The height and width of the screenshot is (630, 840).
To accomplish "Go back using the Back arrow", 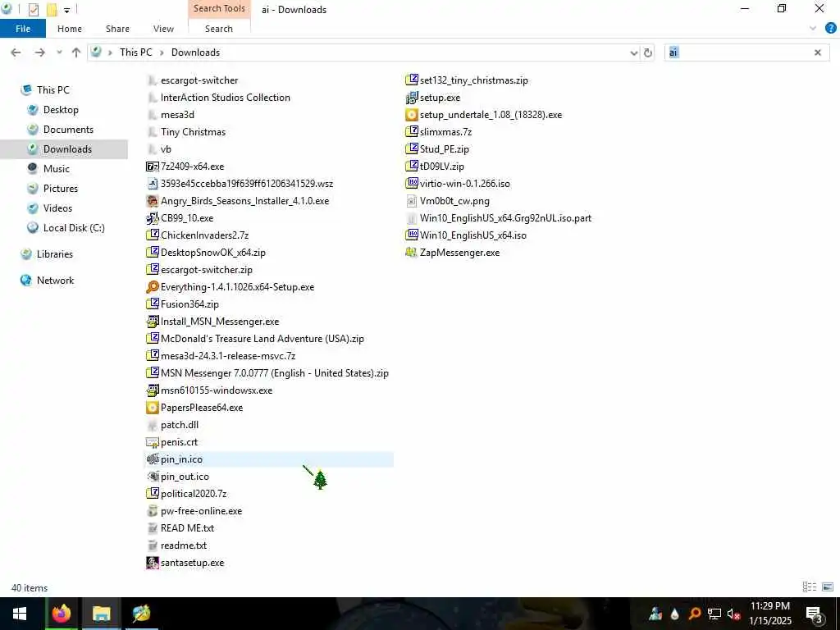I will (16, 52).
